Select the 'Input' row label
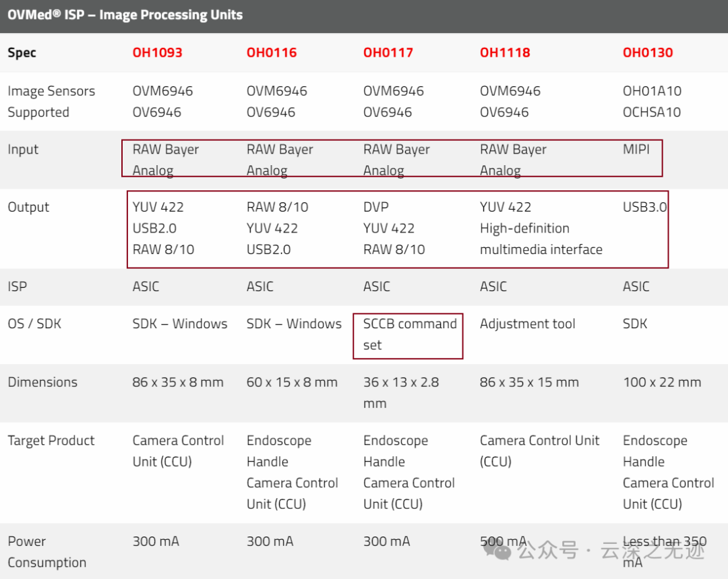 click(x=23, y=150)
